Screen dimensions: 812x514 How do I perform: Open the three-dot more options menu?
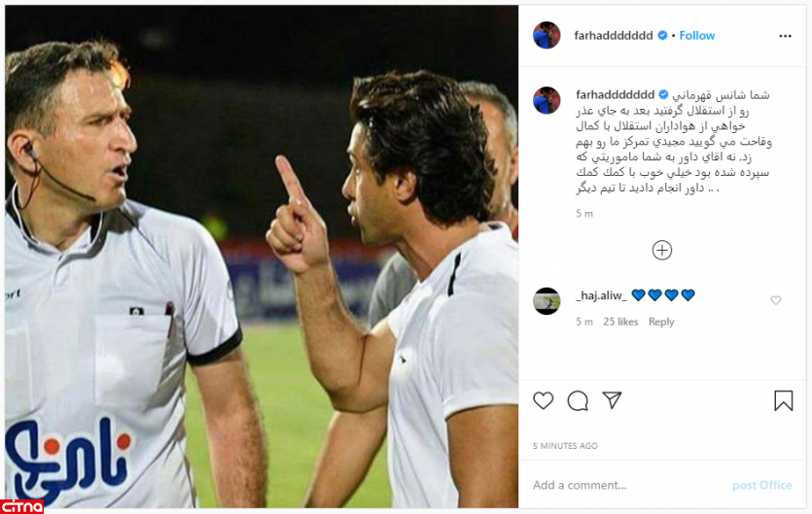click(785, 36)
